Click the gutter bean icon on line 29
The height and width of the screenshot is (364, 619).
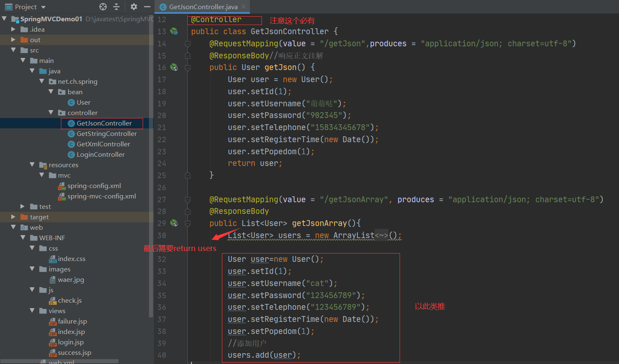pos(174,223)
